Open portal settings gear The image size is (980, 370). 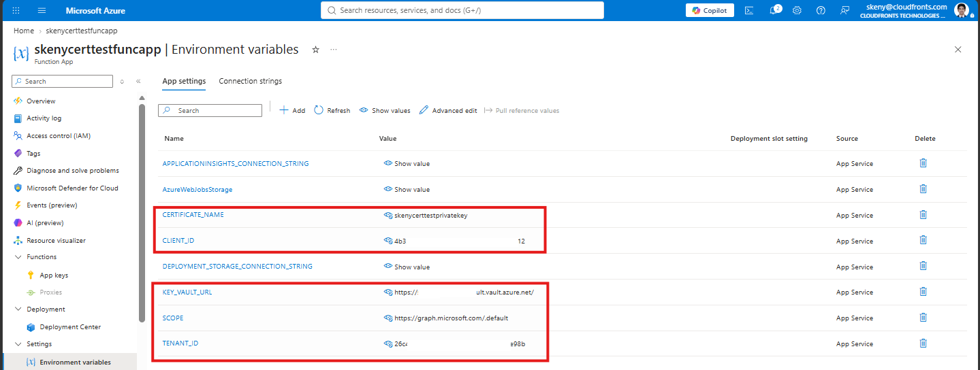pos(797,10)
